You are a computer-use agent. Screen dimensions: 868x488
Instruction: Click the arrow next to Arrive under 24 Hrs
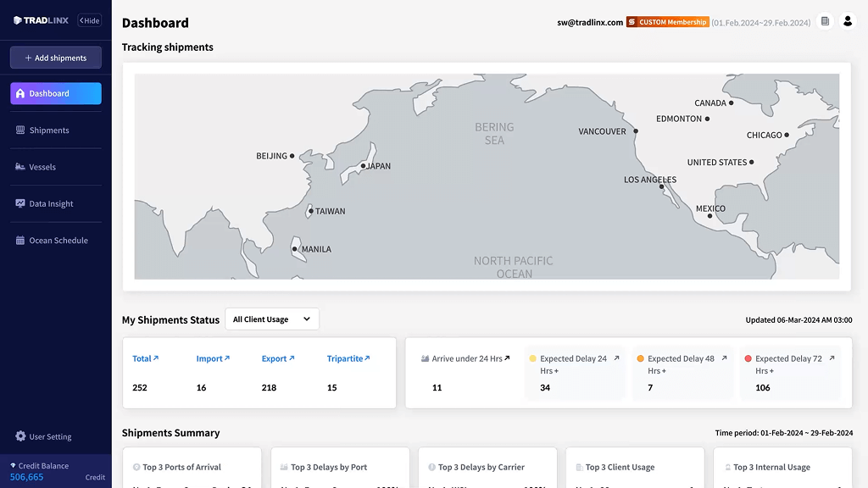[507, 358]
